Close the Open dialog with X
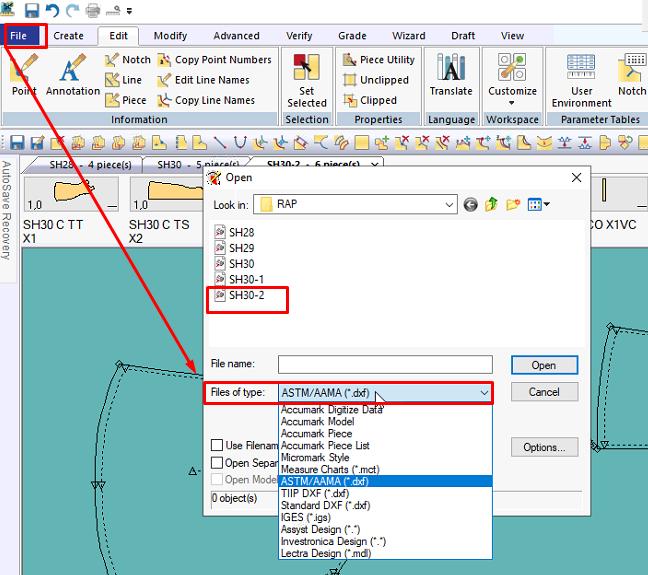Image resolution: width=648 pixels, height=575 pixels. coord(577,178)
